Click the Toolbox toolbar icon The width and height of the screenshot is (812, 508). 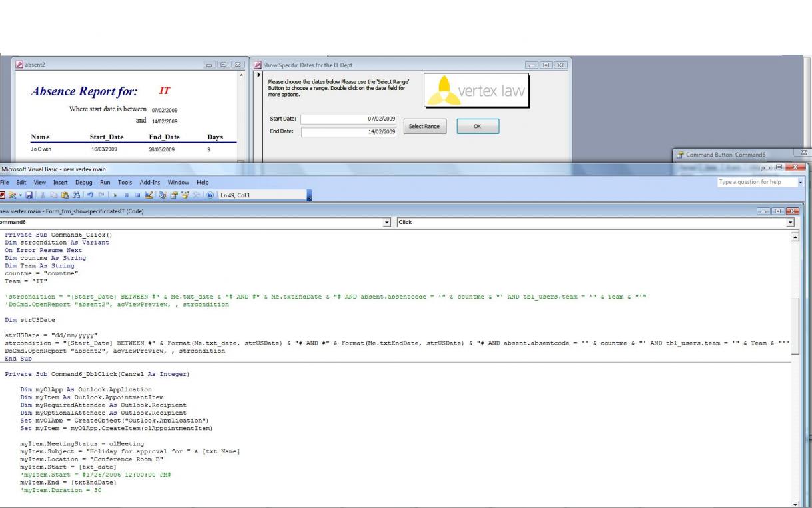point(197,195)
